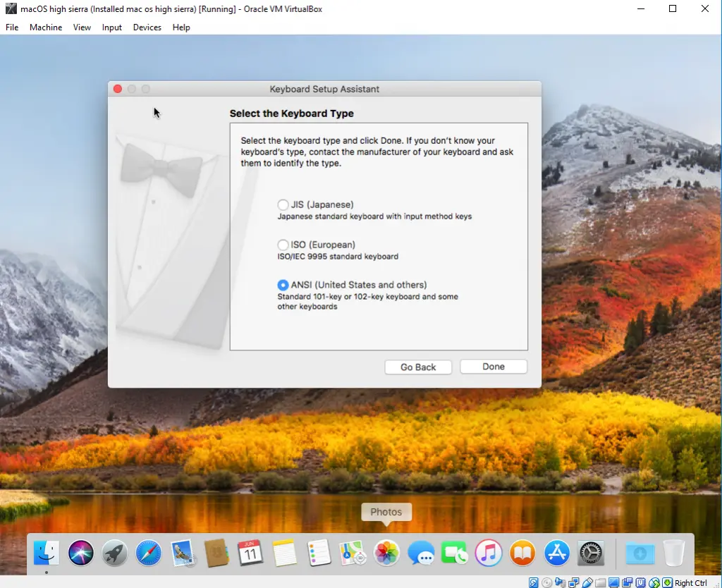The width and height of the screenshot is (722, 588).
Task: Close the VirtualBox window
Action: tap(705, 8)
